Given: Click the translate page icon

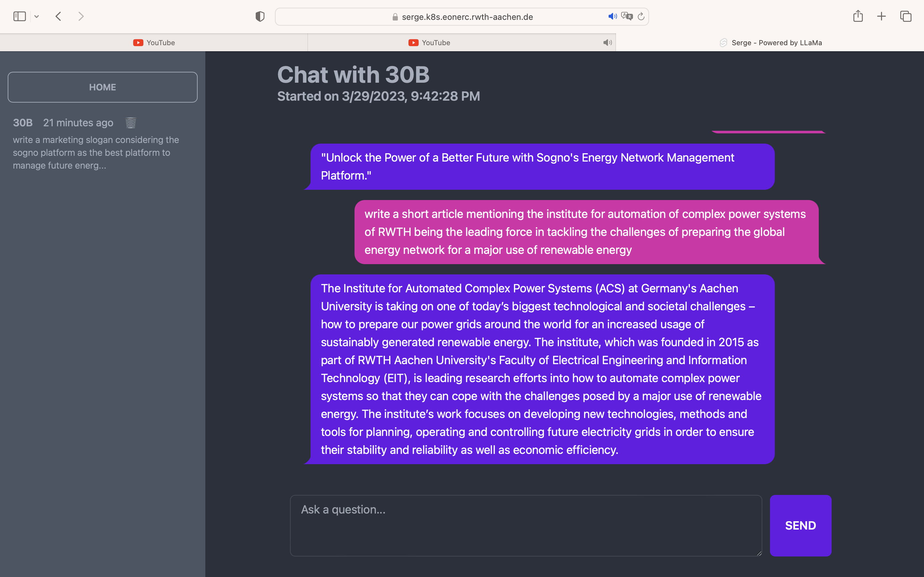Looking at the screenshot, I should (x=627, y=16).
